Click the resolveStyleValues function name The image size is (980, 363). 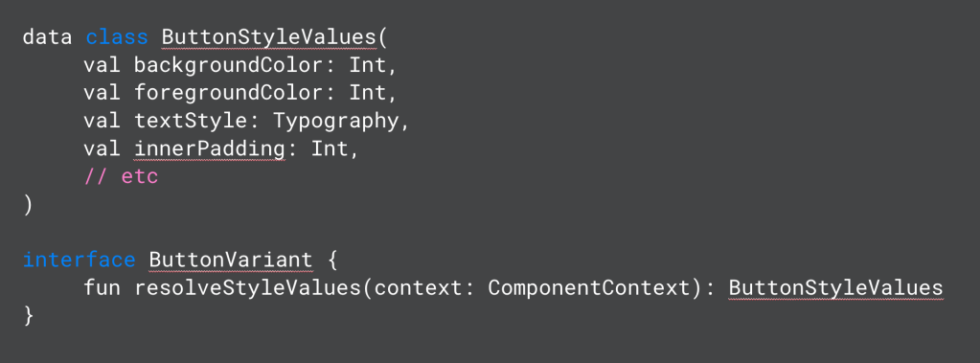[x=247, y=288]
